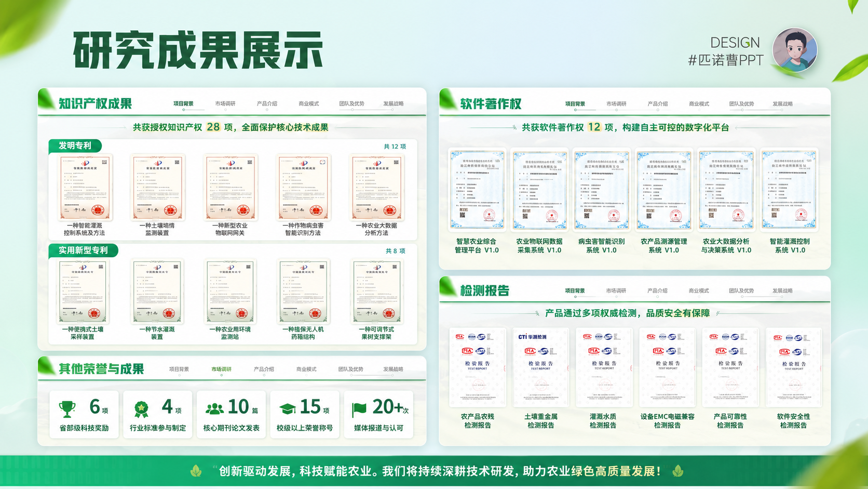This screenshot has height=489, width=868.
Task: Open the 一种可调节式果树支撑架 patent certificate
Action: click(376, 292)
